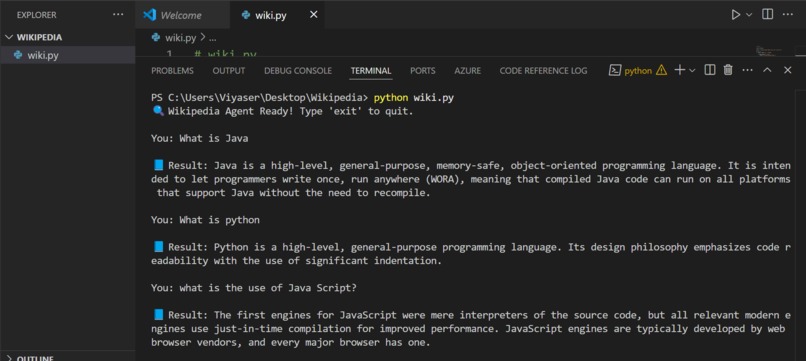Click 'what is the use of Java Script?' line
This screenshot has height=361, width=806.
[268, 288]
